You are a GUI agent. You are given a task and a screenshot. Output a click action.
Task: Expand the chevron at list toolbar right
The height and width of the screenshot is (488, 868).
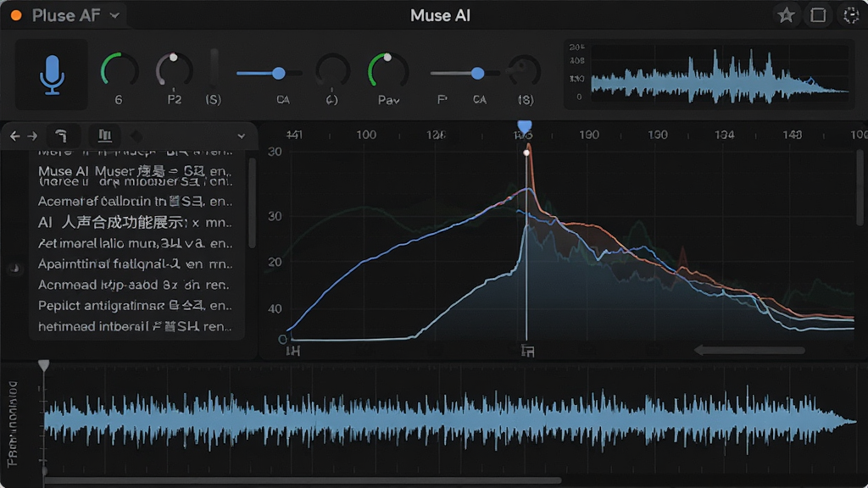point(242,136)
